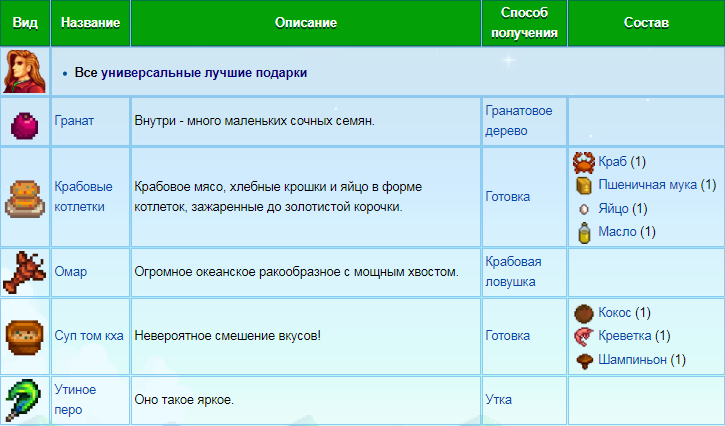Click description 'Оно такое яркое.'
The width and height of the screenshot is (725, 426).
184,399
